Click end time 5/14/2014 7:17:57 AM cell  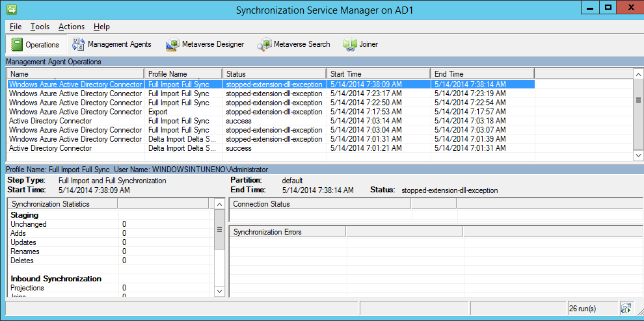click(470, 112)
